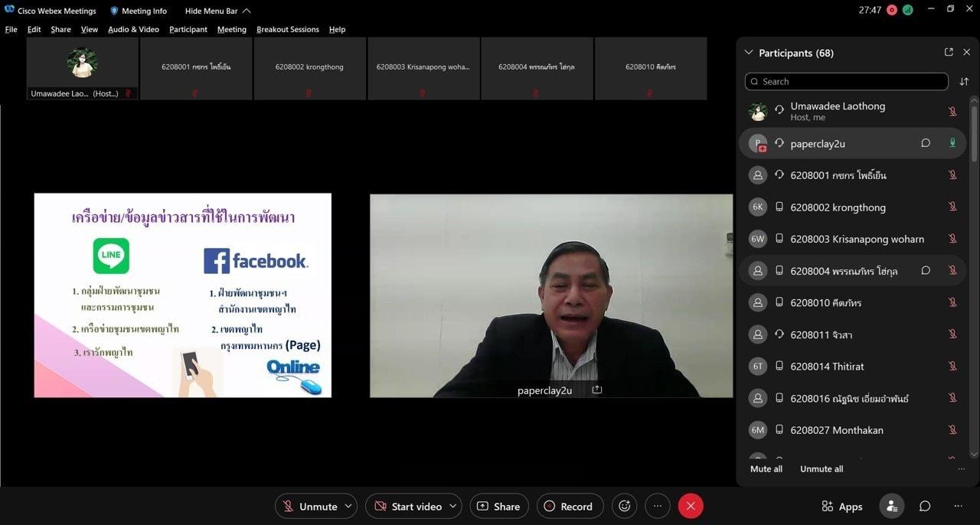Click Mute all button
This screenshot has height=525, width=980.
click(x=766, y=469)
